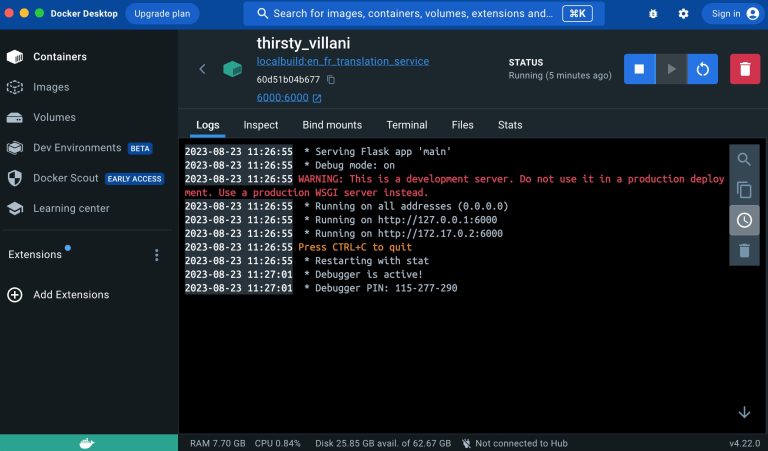Clear the logs with trash icon
The image size is (768, 451).
point(744,251)
